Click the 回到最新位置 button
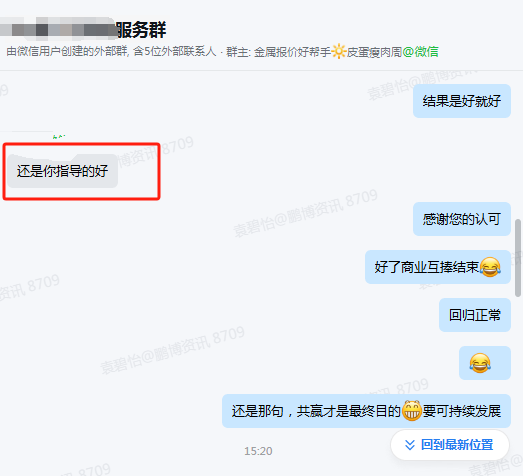 [450, 445]
